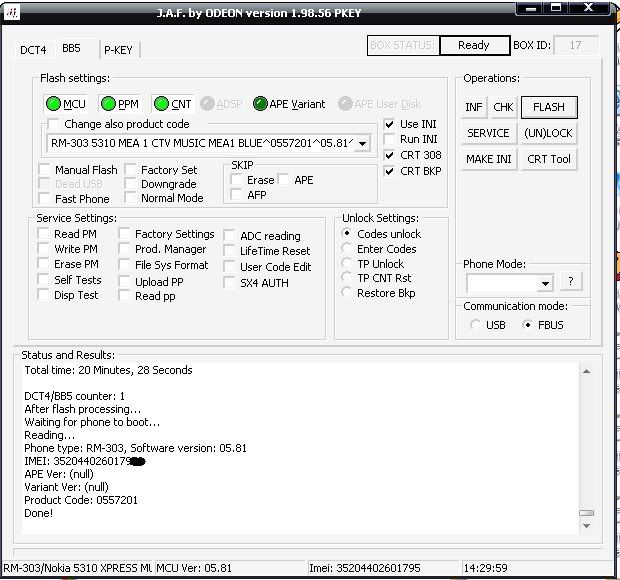The height and width of the screenshot is (580, 620).
Task: Click the ? button beside Phone Mode
Action: point(571,281)
